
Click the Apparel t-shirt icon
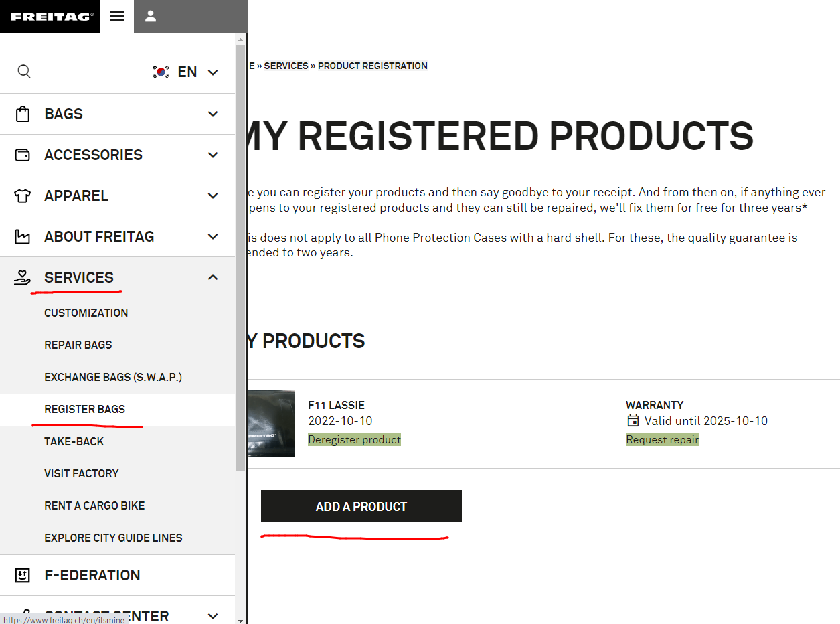point(23,196)
